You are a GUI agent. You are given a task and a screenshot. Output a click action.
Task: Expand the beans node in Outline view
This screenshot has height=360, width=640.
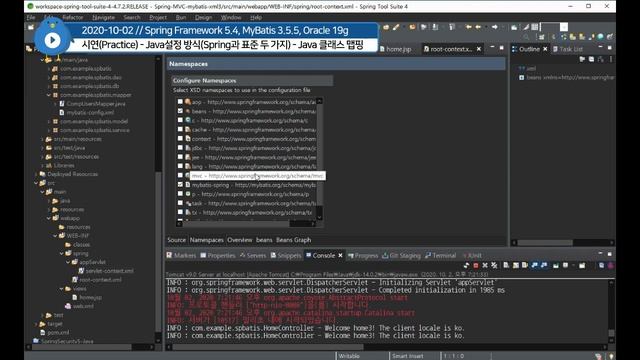coord(522,77)
